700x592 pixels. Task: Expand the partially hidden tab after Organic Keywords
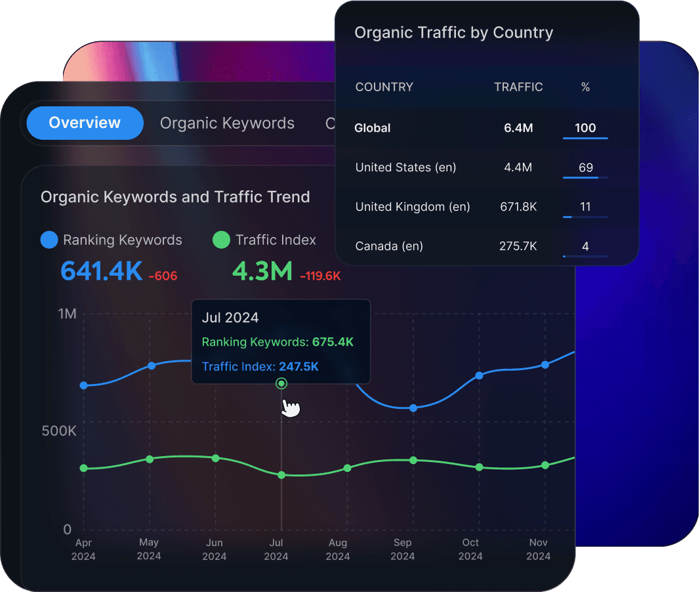click(332, 123)
